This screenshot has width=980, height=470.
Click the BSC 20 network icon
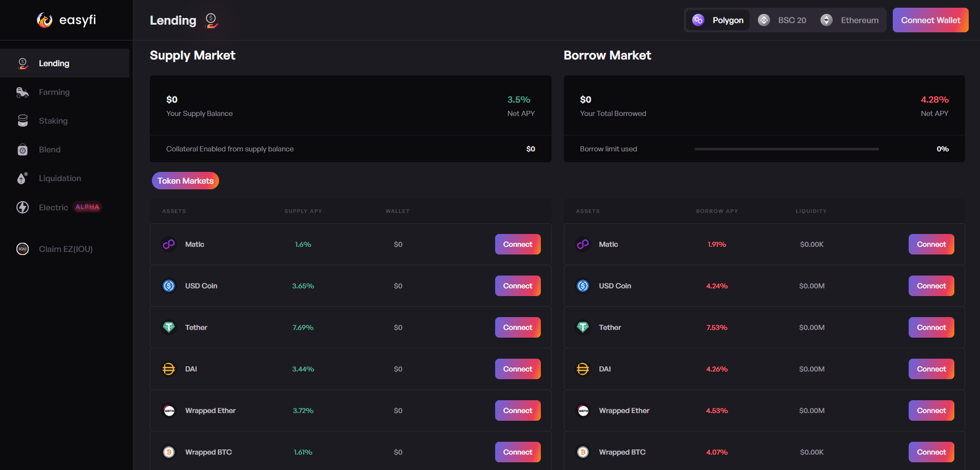[x=764, y=20]
